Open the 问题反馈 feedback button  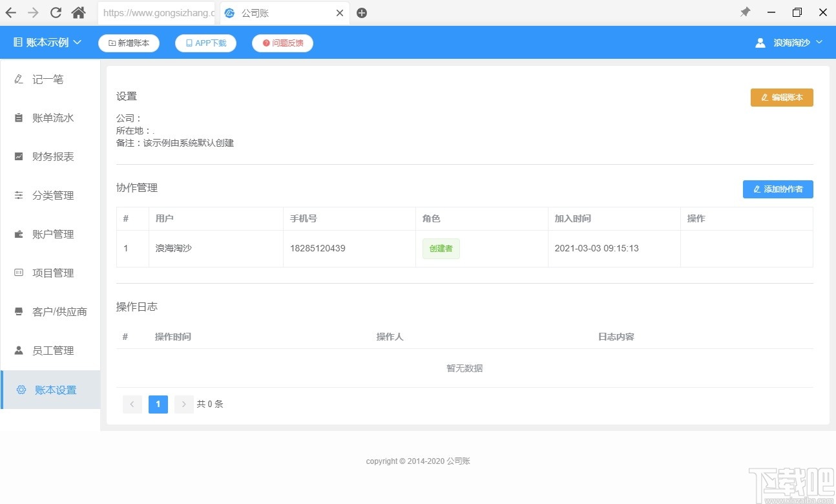pos(282,43)
